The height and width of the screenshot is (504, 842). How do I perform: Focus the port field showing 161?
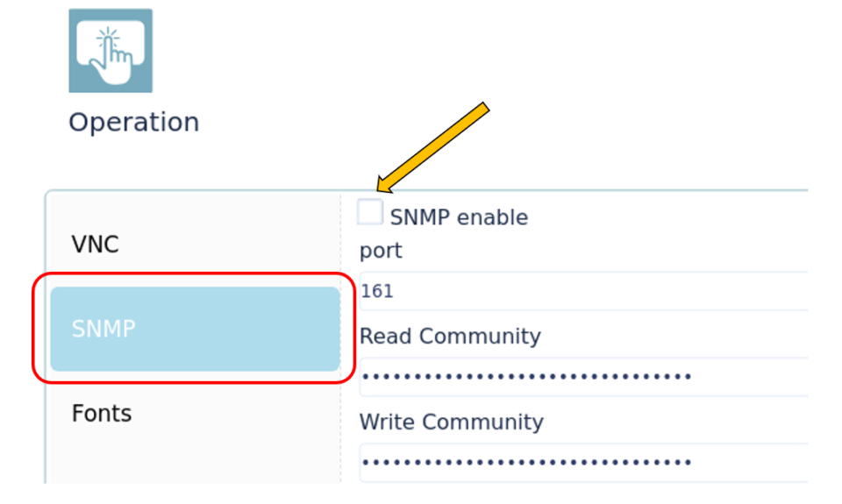point(583,291)
